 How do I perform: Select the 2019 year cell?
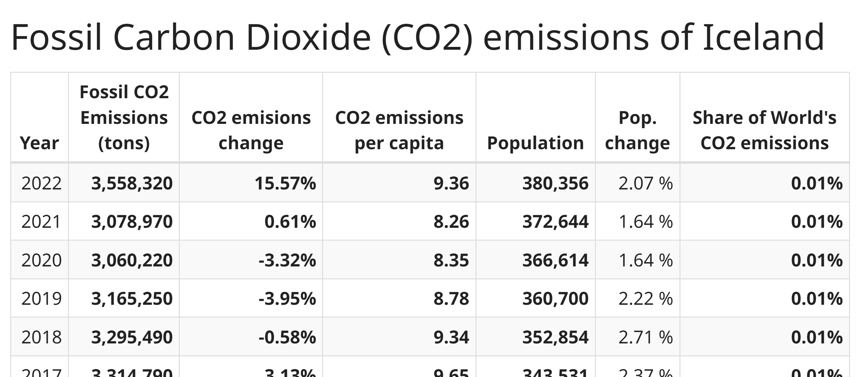pyautogui.click(x=41, y=299)
